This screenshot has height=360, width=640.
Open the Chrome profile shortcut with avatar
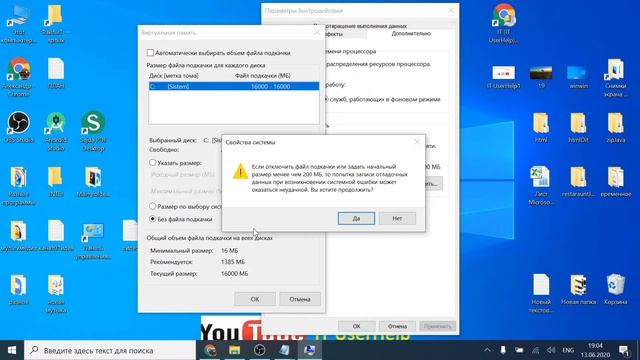(x=19, y=78)
